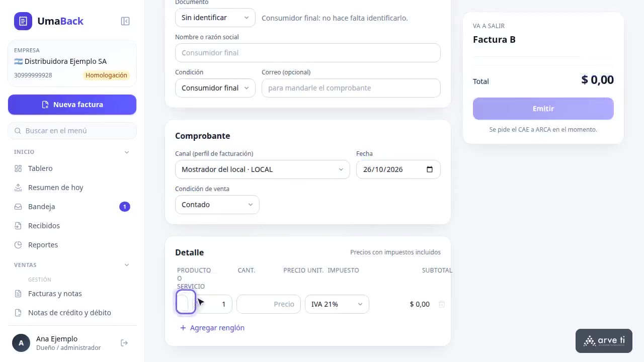Focus the Precio unit input
Viewport: 644px width, 362px height.
pos(269,304)
